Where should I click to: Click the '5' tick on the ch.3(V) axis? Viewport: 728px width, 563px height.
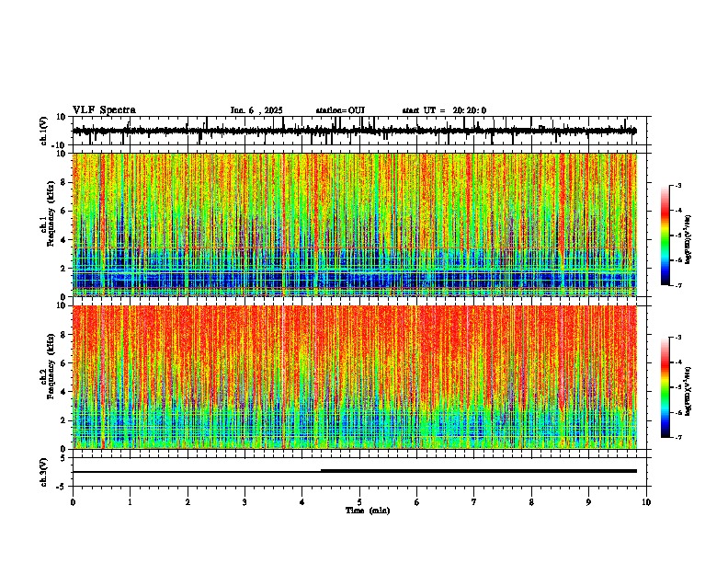(63, 458)
